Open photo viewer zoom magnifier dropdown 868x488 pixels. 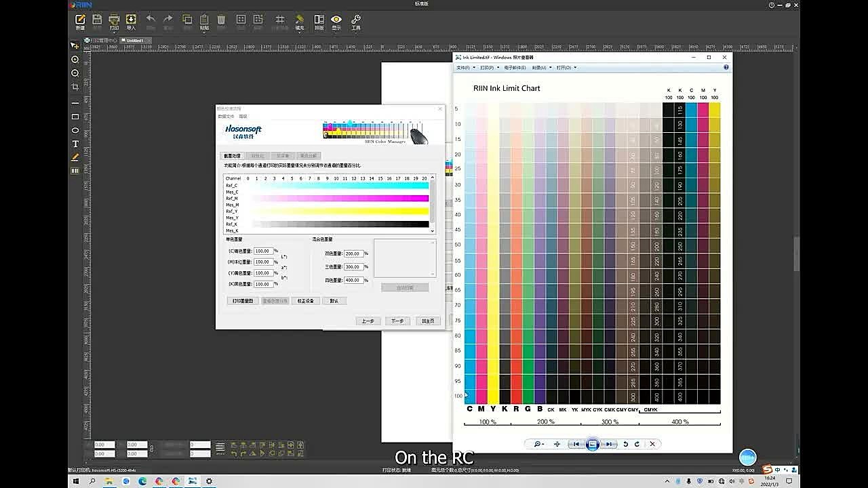tap(538, 444)
